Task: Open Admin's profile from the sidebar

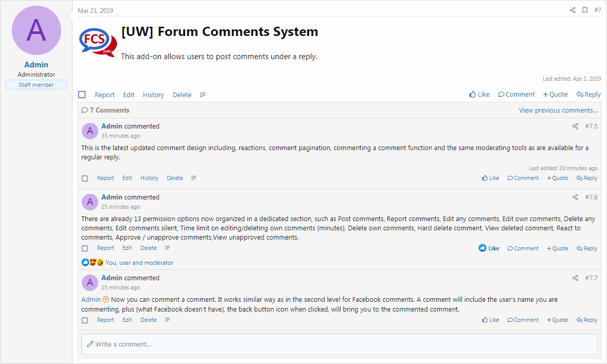Action: pyautogui.click(x=36, y=64)
